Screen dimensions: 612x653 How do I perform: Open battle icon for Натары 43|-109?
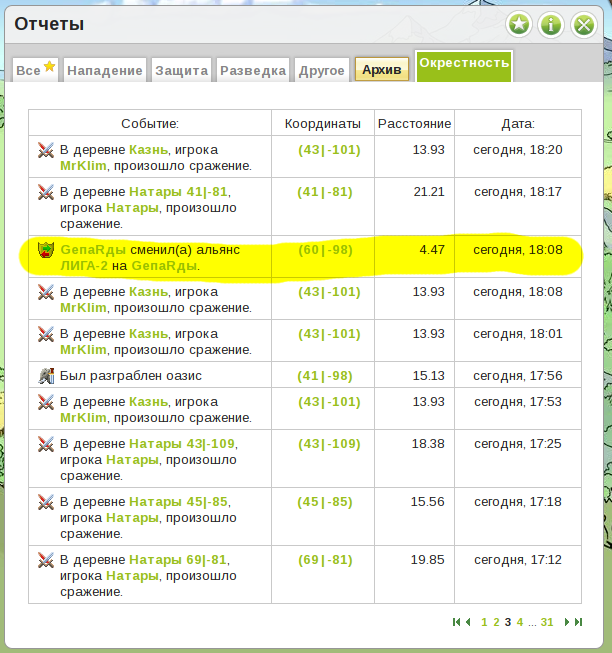click(x=46, y=444)
